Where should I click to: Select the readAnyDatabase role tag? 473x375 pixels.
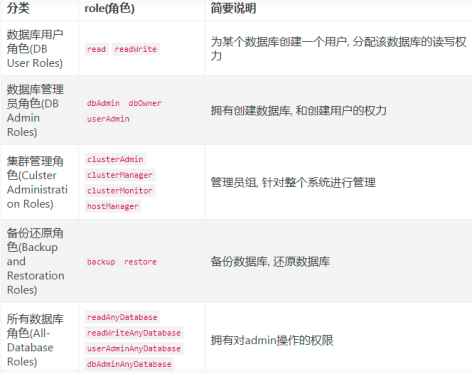[122, 317]
